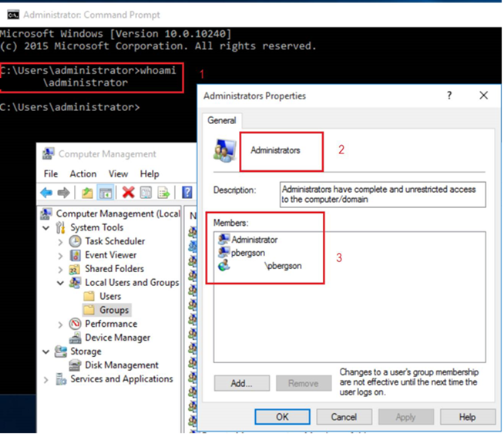Click the Apply button
The image size is (504, 434).
click(x=405, y=417)
